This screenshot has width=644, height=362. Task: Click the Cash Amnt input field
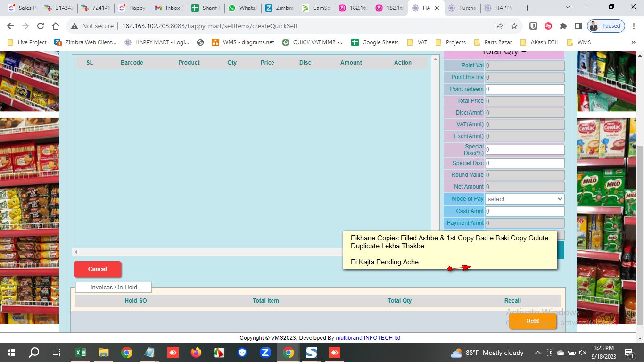pos(525,211)
